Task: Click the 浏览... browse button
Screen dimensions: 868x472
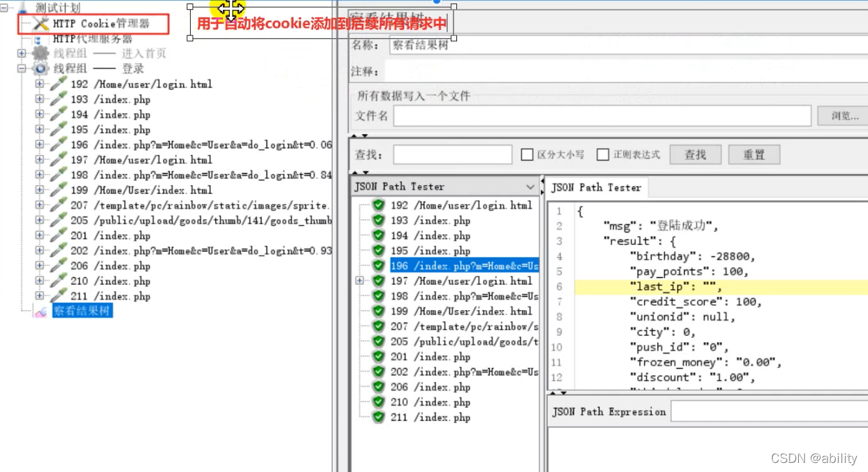Action: (x=842, y=116)
